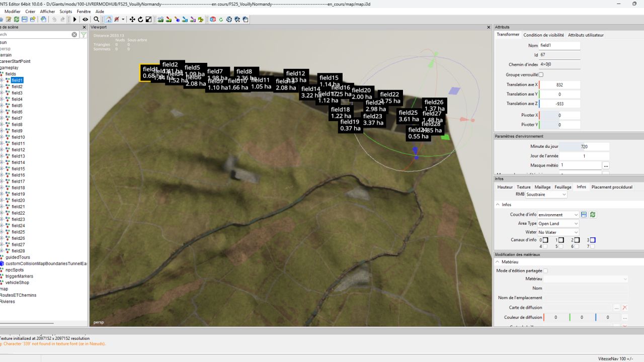The height and width of the screenshot is (362, 644).
Task: Click the save floppy disk toolbar icon
Action: 25,20
